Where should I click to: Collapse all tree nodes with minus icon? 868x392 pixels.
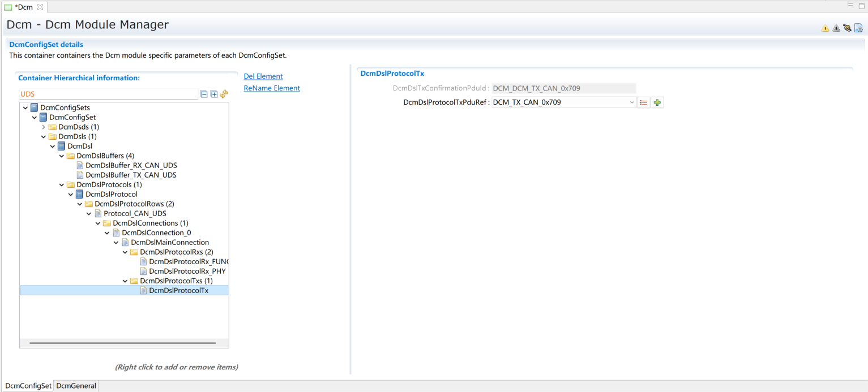point(204,94)
